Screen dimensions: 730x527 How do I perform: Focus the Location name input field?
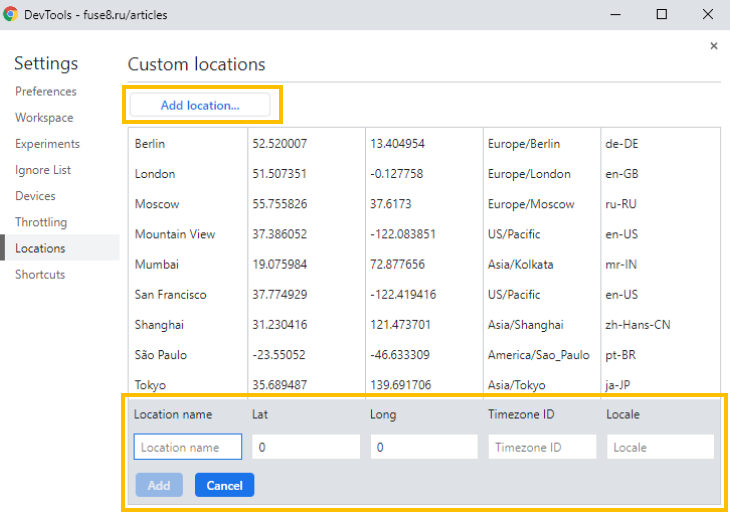click(x=188, y=447)
